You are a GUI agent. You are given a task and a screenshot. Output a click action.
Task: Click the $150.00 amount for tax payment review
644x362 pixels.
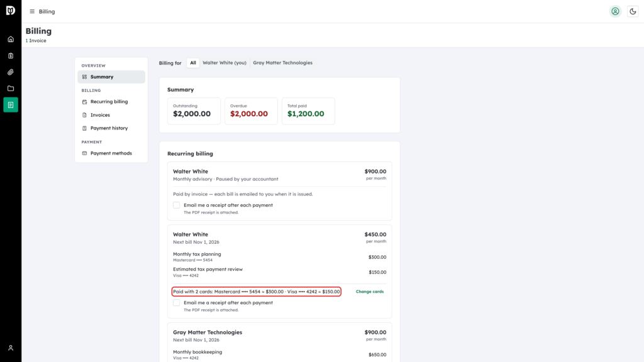point(377,273)
